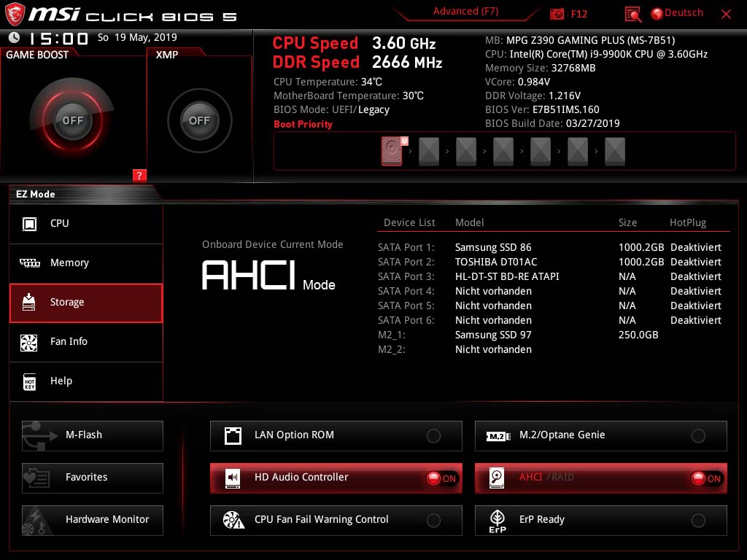Click the Storage drive download icon

coord(29,302)
